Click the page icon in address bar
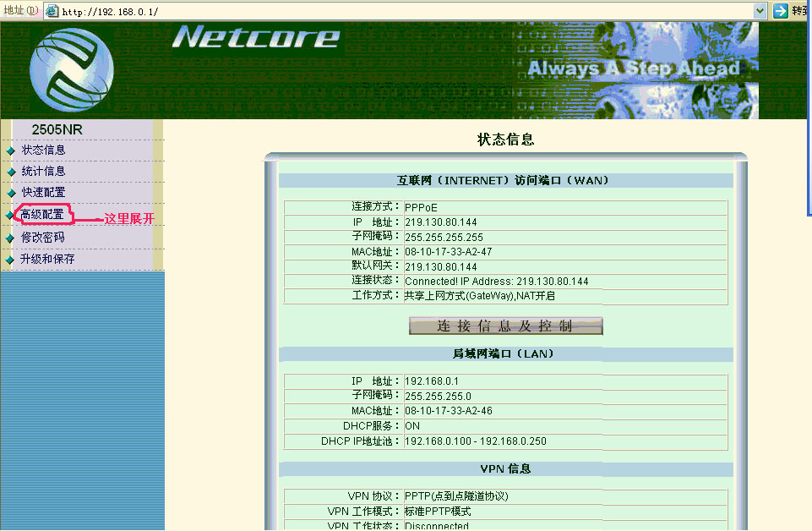The width and height of the screenshot is (812, 531). (52, 11)
